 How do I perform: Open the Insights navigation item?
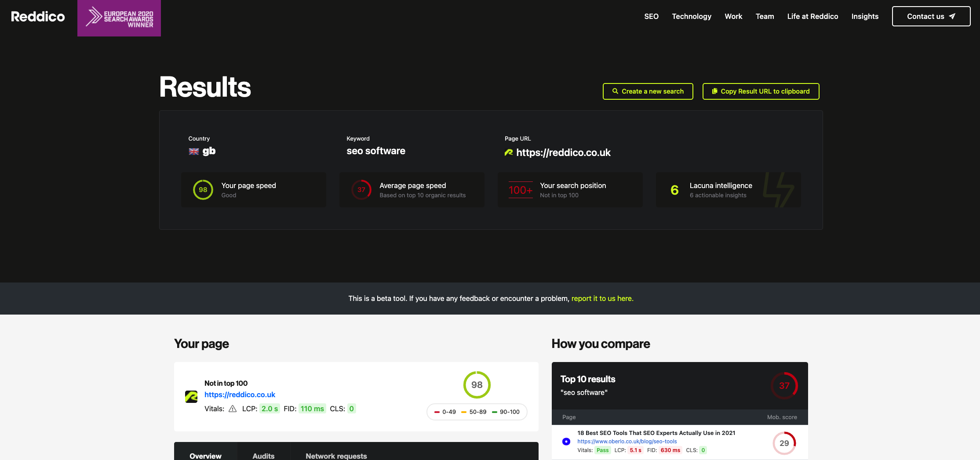pyautogui.click(x=865, y=16)
